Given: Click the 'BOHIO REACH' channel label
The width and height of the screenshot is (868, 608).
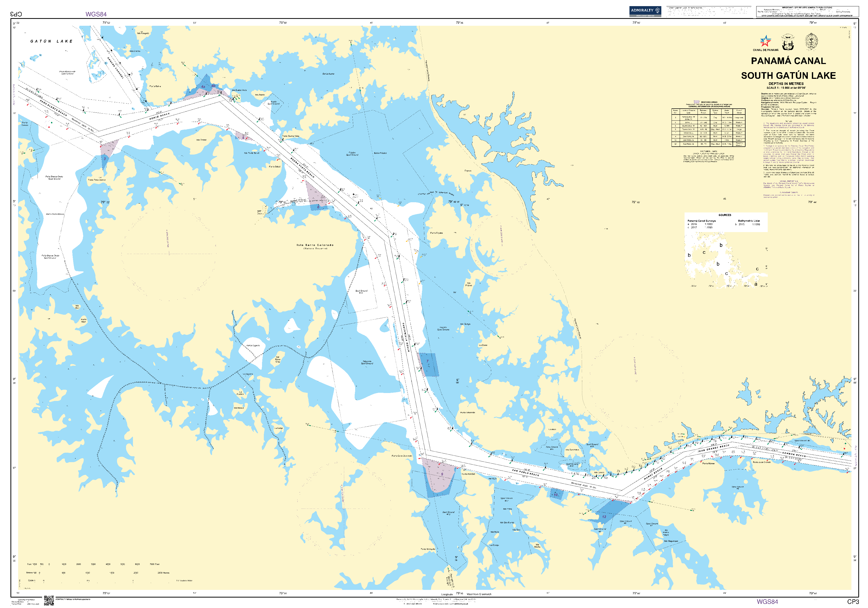Looking at the screenshot, I should [159, 116].
